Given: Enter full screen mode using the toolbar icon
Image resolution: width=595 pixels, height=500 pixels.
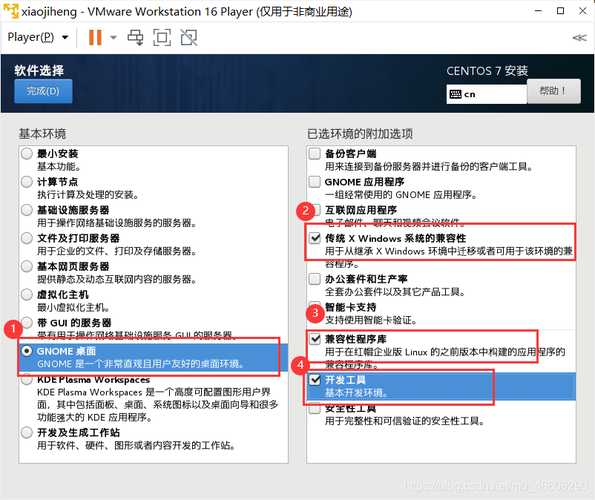Looking at the screenshot, I should click(x=162, y=38).
